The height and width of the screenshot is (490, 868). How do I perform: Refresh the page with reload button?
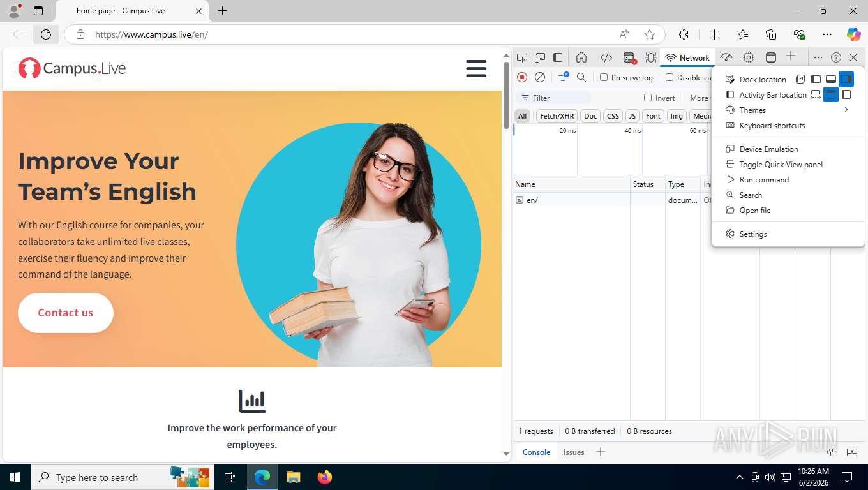pyautogui.click(x=46, y=34)
